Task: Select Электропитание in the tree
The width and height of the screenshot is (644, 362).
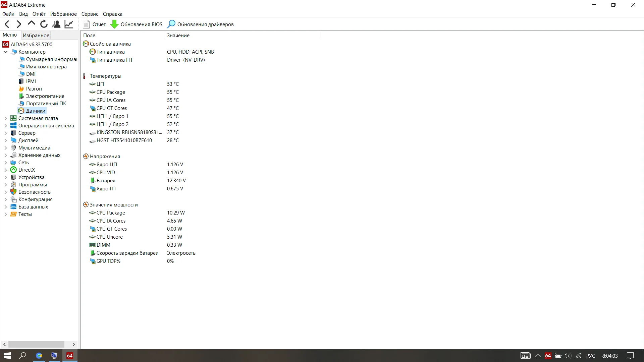Action: click(x=45, y=96)
